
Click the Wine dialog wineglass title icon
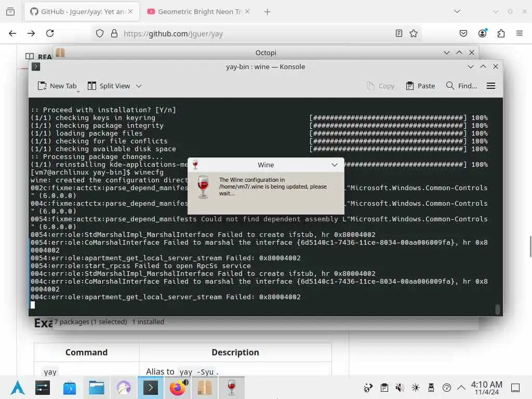[x=195, y=165]
